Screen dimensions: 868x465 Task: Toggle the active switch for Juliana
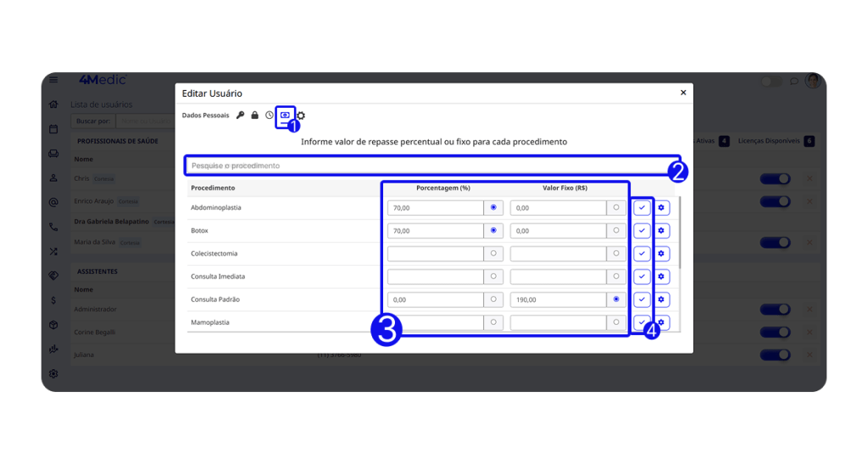click(x=775, y=356)
